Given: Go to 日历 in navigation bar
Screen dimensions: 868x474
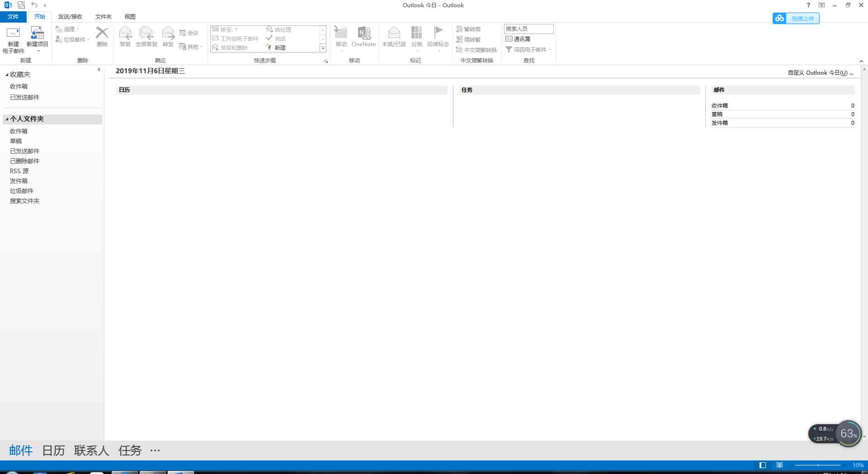Looking at the screenshot, I should pyautogui.click(x=53, y=450).
